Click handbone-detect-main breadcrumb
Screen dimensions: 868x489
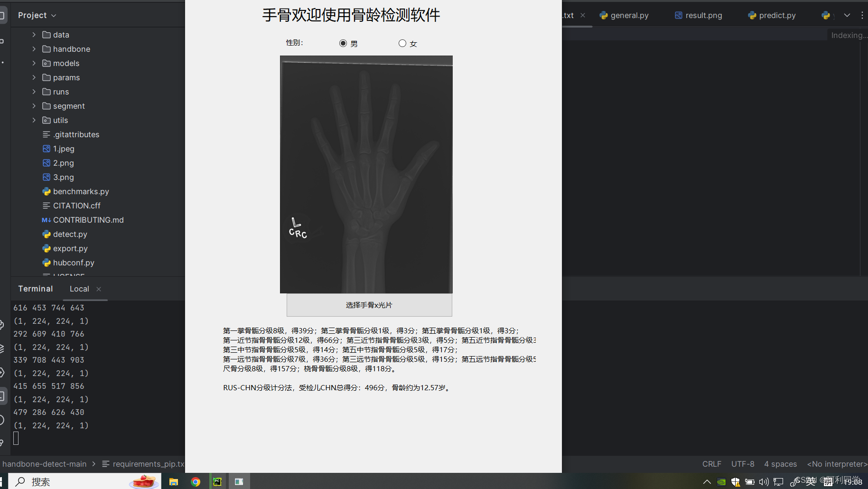click(45, 464)
